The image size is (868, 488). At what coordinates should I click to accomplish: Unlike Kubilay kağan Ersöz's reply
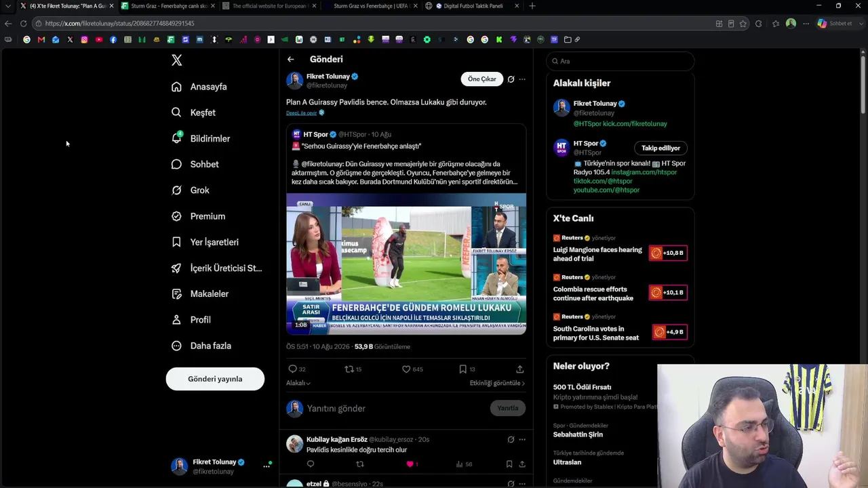point(410,464)
